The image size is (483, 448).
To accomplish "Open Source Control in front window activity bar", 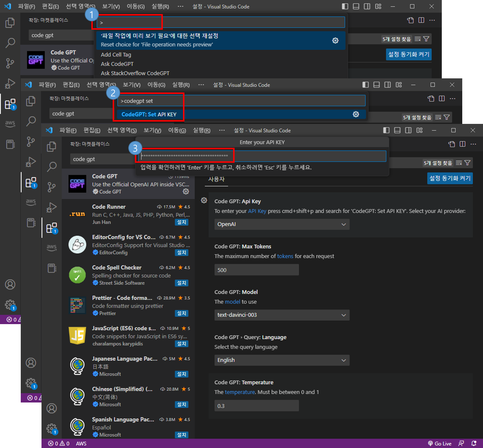I will [x=52, y=187].
